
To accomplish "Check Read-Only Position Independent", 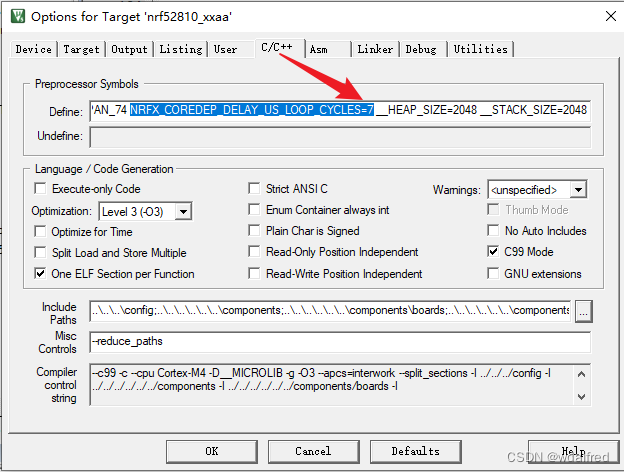I will [254, 252].
